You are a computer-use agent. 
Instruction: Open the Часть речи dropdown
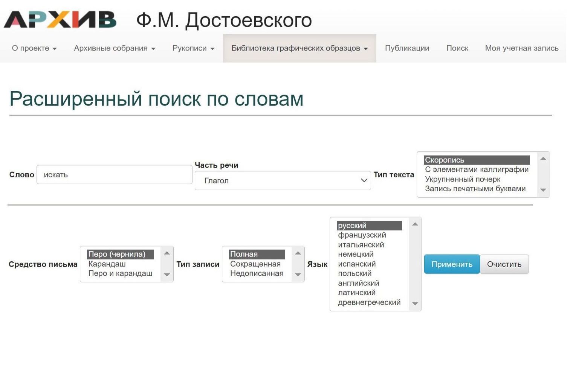pos(283,180)
